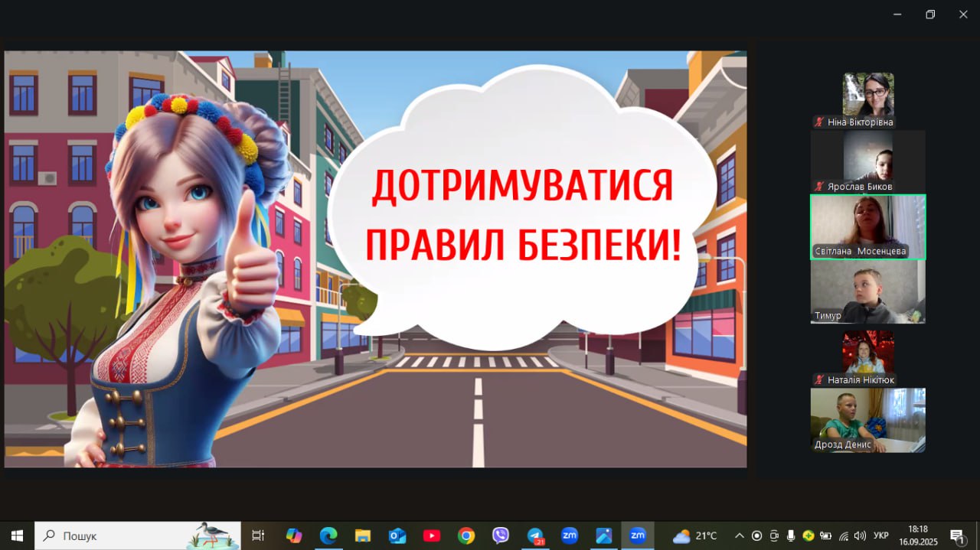Select Світлана Мосенцева's video thumbnail

(x=867, y=226)
